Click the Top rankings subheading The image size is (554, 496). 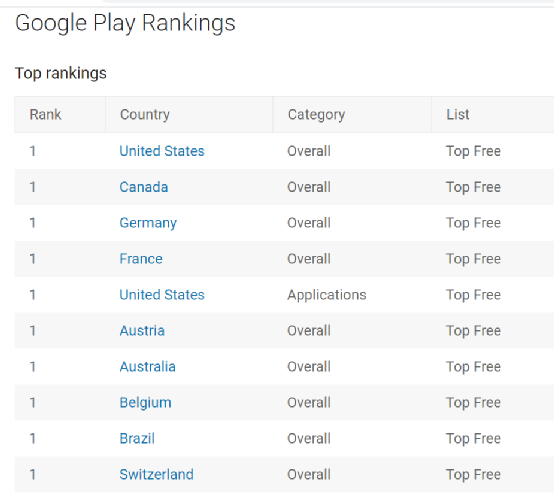click(60, 73)
